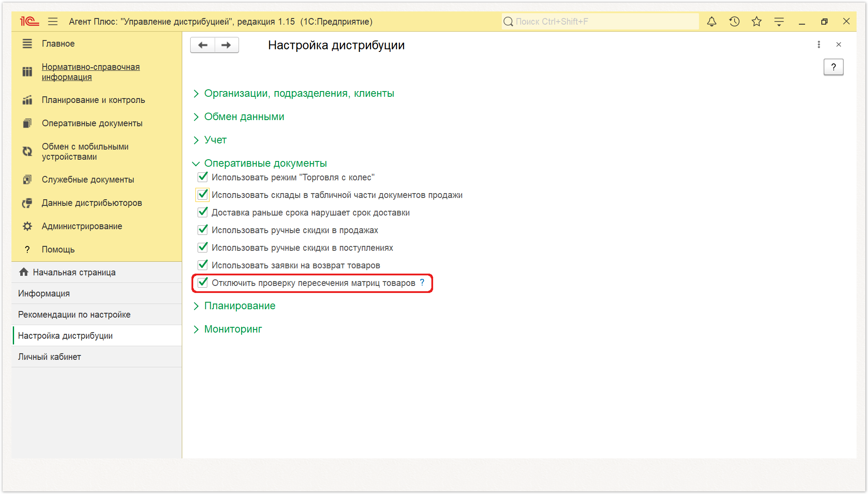Expand the 'Мониторинг' section
Viewport: 868px width, 494px height.
click(233, 329)
